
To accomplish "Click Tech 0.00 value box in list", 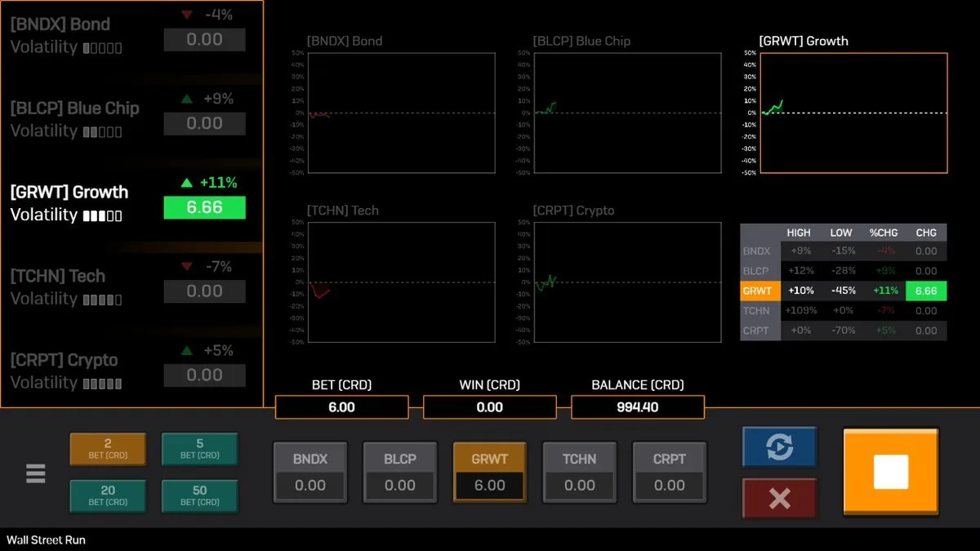I will (x=204, y=291).
